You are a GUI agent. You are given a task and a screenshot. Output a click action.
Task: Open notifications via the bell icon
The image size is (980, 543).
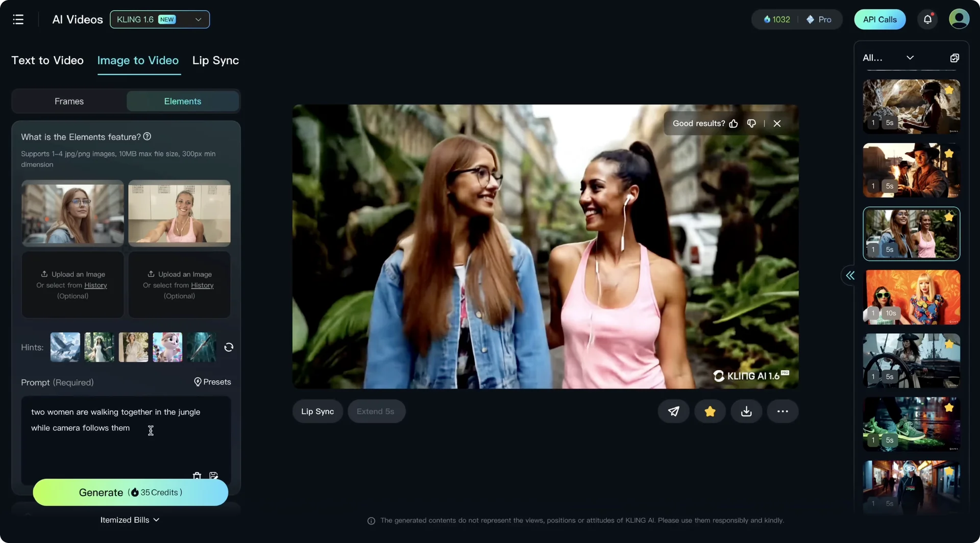927,19
